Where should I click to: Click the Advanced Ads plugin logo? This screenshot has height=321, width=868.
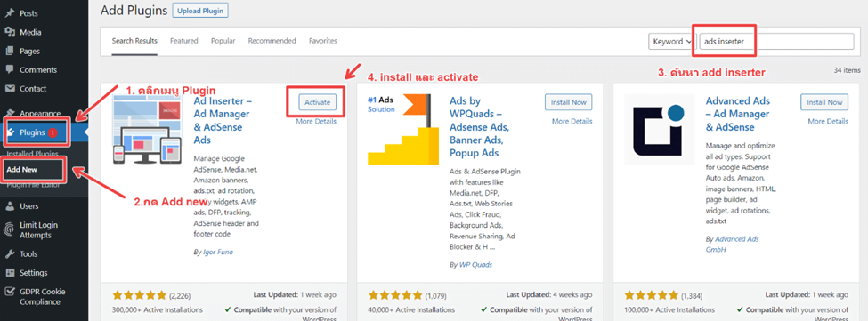tap(660, 129)
